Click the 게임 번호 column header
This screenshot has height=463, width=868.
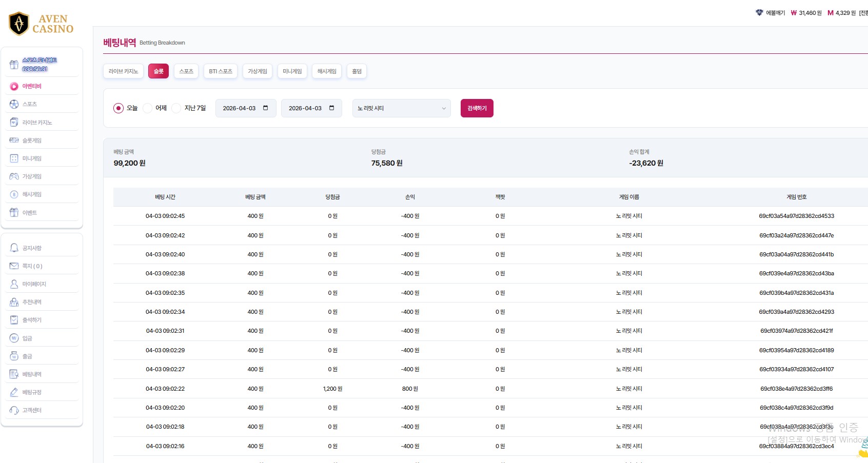(796, 197)
